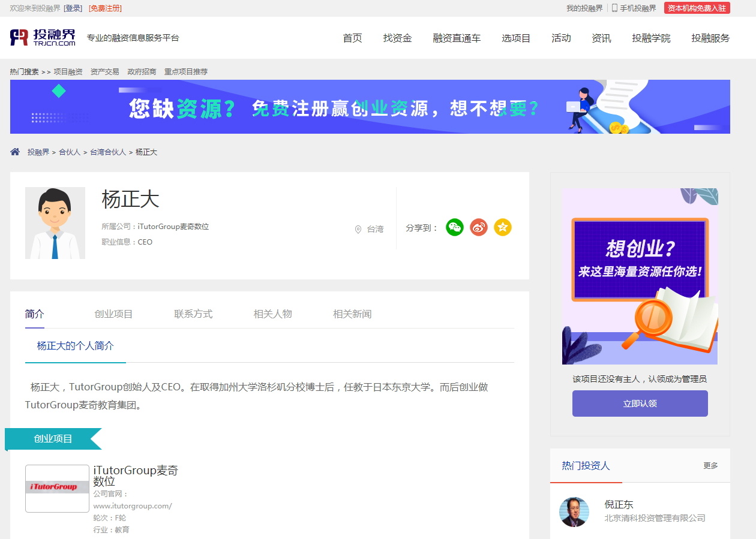Click the 杨正大 name heading
This screenshot has height=539, width=756.
click(x=130, y=199)
